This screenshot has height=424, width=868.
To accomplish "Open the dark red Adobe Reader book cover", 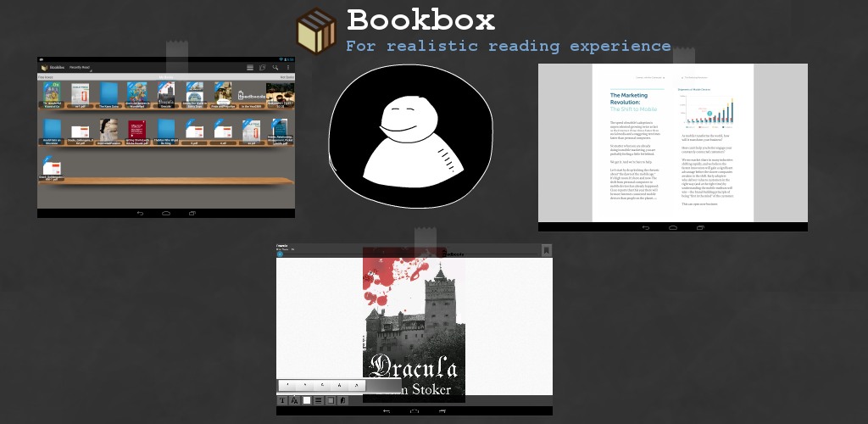I will pyautogui.click(x=136, y=131).
